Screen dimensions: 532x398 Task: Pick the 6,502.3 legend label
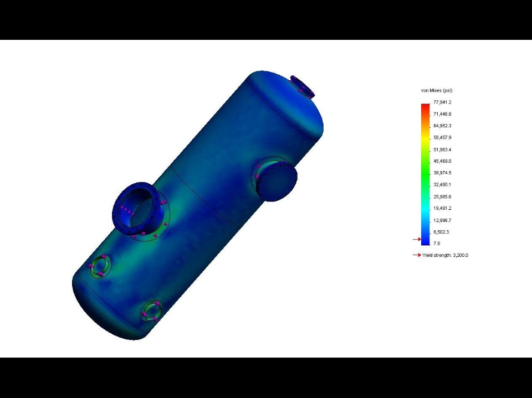[x=441, y=232]
